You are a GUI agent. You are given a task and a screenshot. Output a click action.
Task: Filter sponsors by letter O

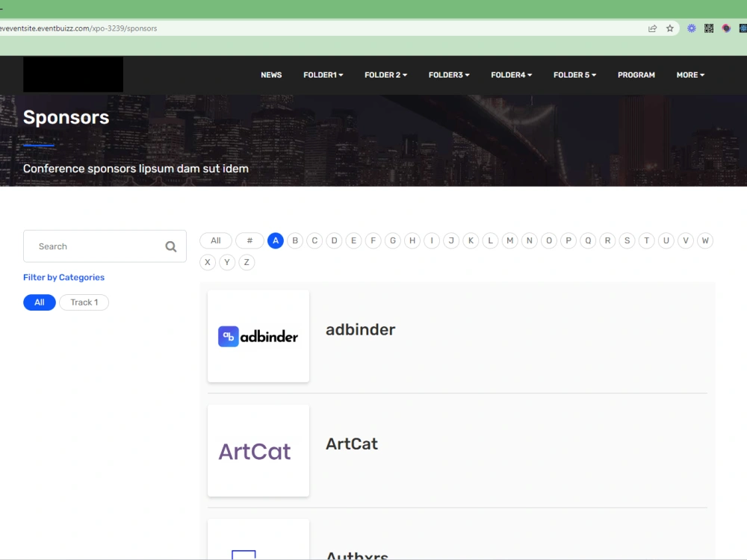click(x=549, y=240)
